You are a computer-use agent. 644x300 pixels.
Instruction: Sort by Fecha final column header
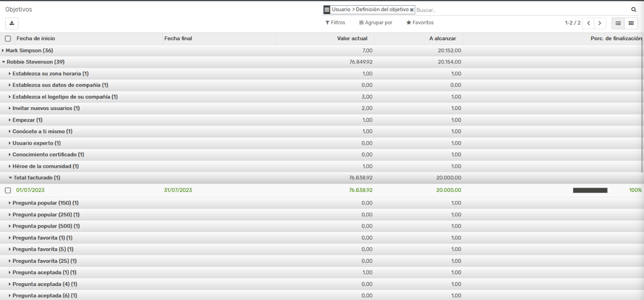click(178, 39)
